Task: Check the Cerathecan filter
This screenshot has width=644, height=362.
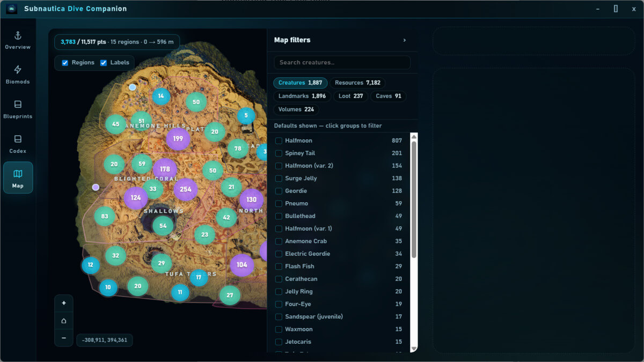Action: [x=279, y=279]
